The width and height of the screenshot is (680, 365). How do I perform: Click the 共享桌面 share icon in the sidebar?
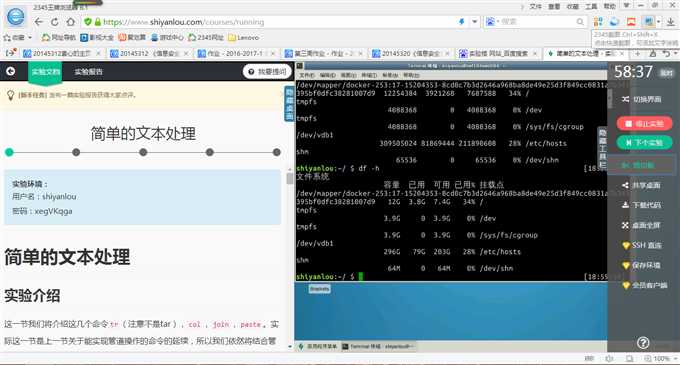coord(625,185)
